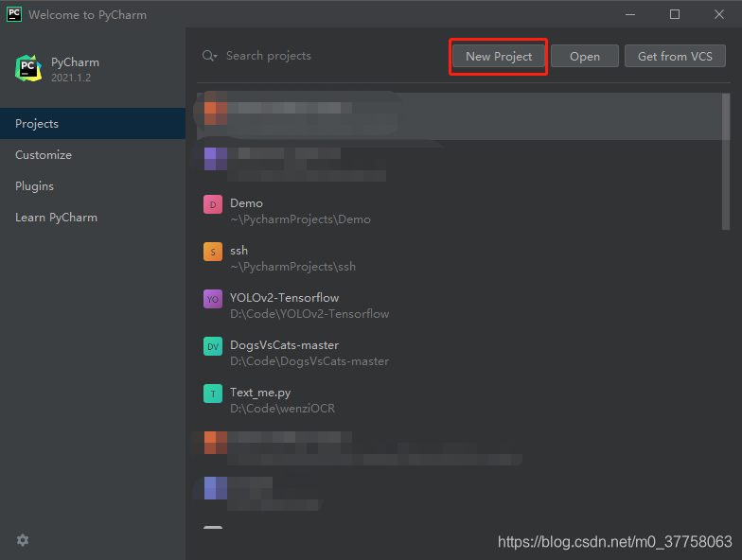Click the search magnifier icon

tap(208, 56)
